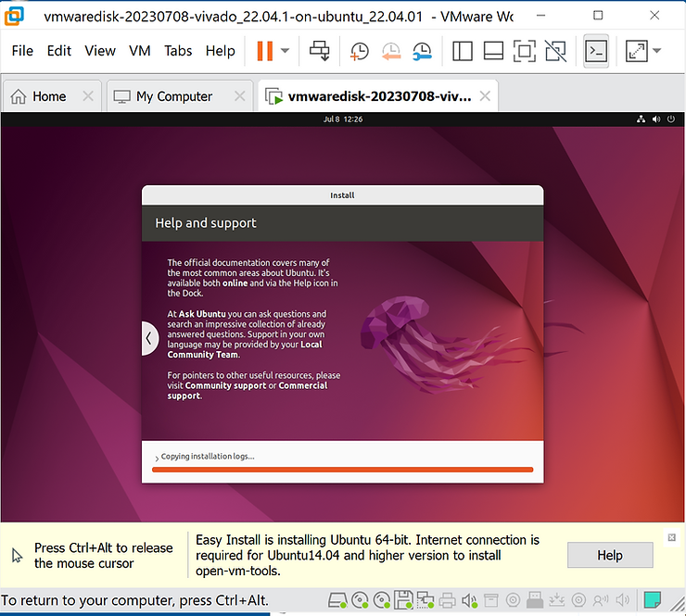
Task: Click the 'Help and support' slide heading
Action: [x=206, y=223]
